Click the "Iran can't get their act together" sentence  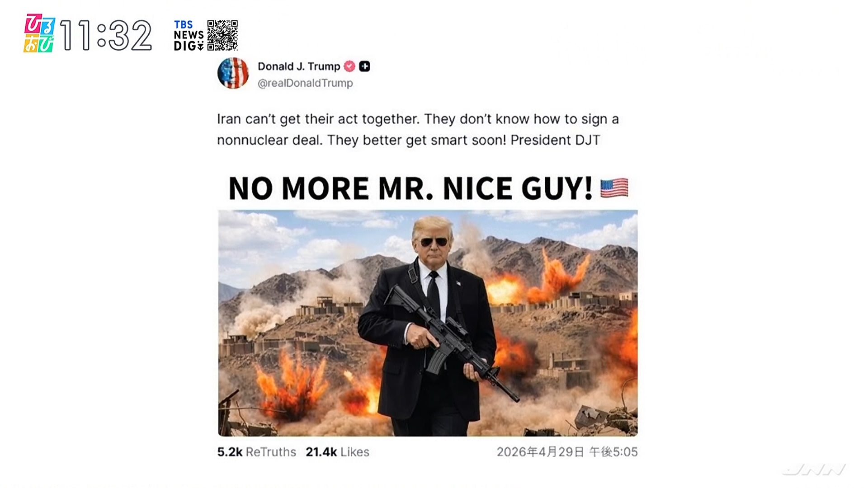click(318, 119)
